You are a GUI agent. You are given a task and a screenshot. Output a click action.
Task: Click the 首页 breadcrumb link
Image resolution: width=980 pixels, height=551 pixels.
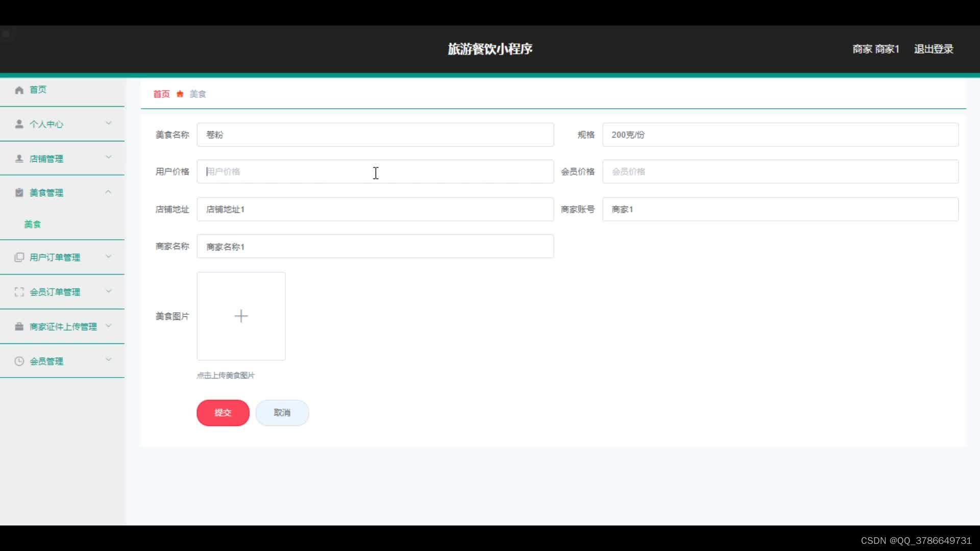(x=161, y=94)
